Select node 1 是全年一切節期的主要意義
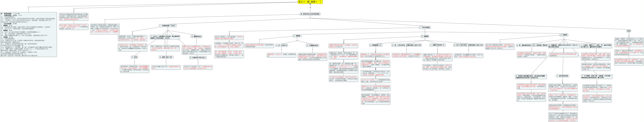Image resolution: width=644 pixels, height=122 pixels. pyautogui.click(x=165, y=37)
